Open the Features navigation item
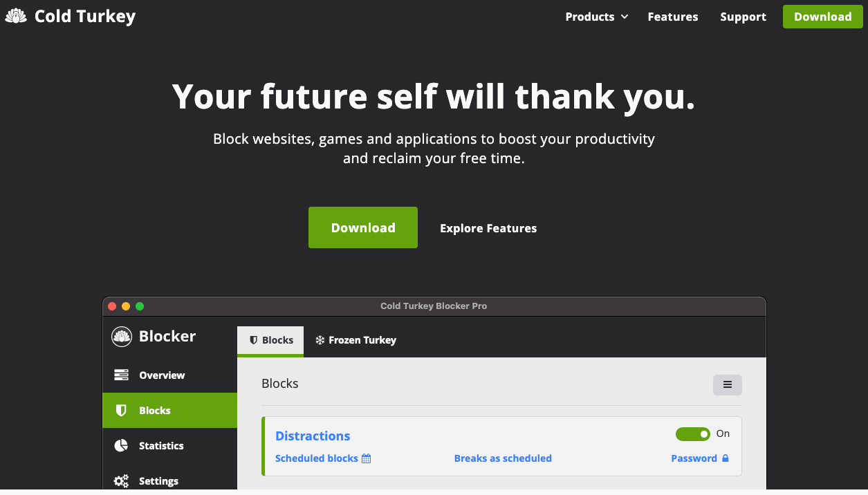The image size is (868, 495). 672,17
